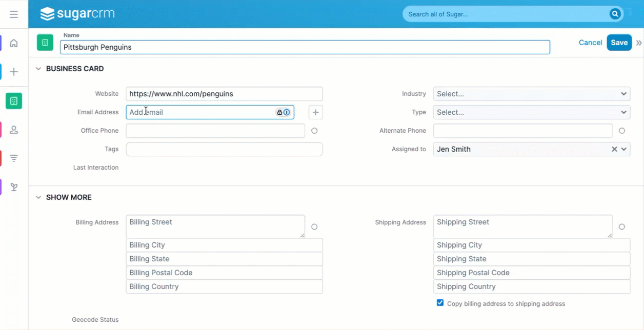Screen dimensions: 644x330
Task: Cancel editing the account
Action: tap(590, 43)
